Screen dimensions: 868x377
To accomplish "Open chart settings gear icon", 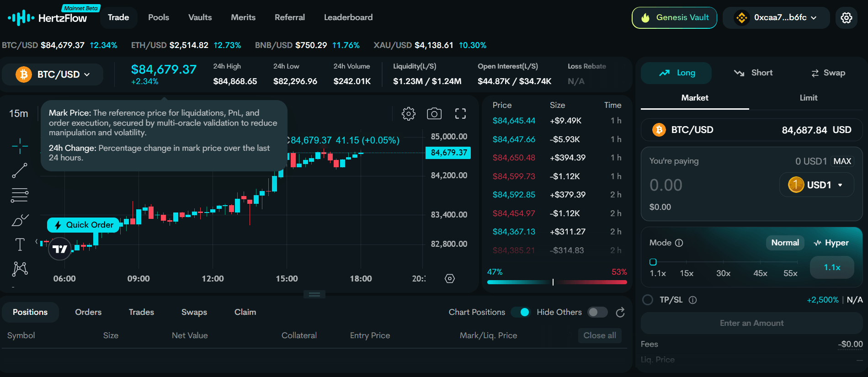I will click(x=409, y=113).
